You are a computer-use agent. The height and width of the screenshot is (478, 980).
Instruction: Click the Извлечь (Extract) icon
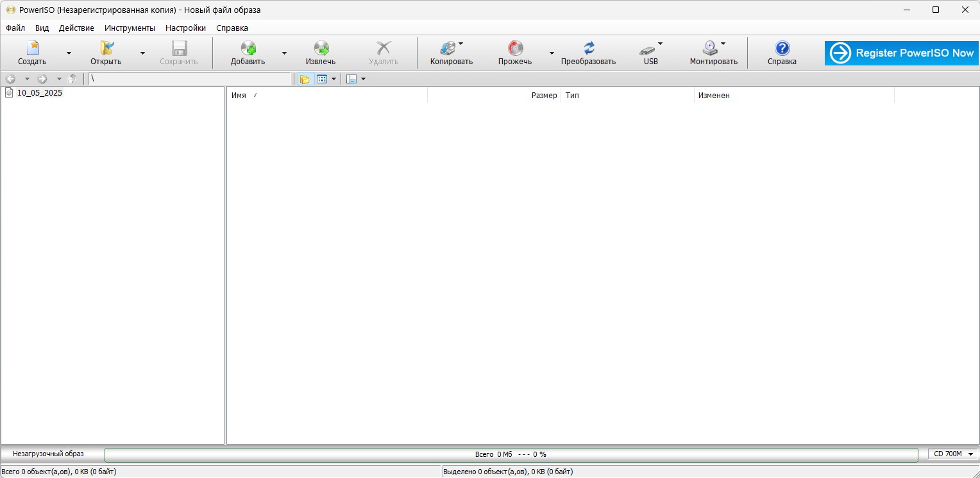(x=321, y=48)
